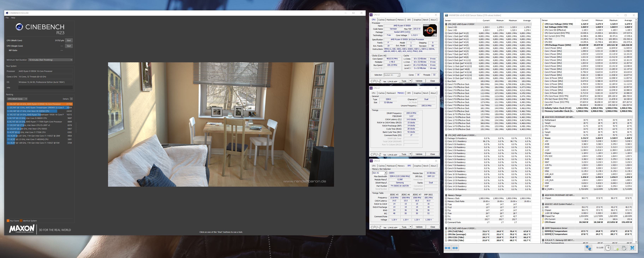Click the DIMM[2] Temperature sensor row
The image size is (644, 258).
click(x=588, y=231)
